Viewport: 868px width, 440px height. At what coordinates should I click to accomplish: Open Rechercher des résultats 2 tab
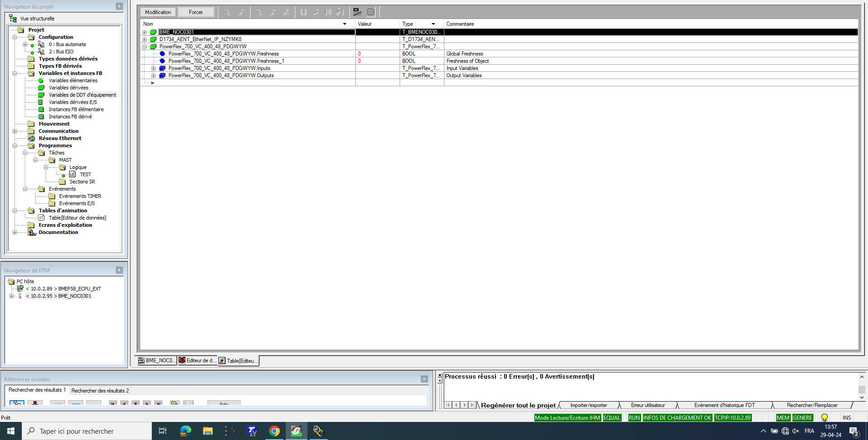point(100,390)
